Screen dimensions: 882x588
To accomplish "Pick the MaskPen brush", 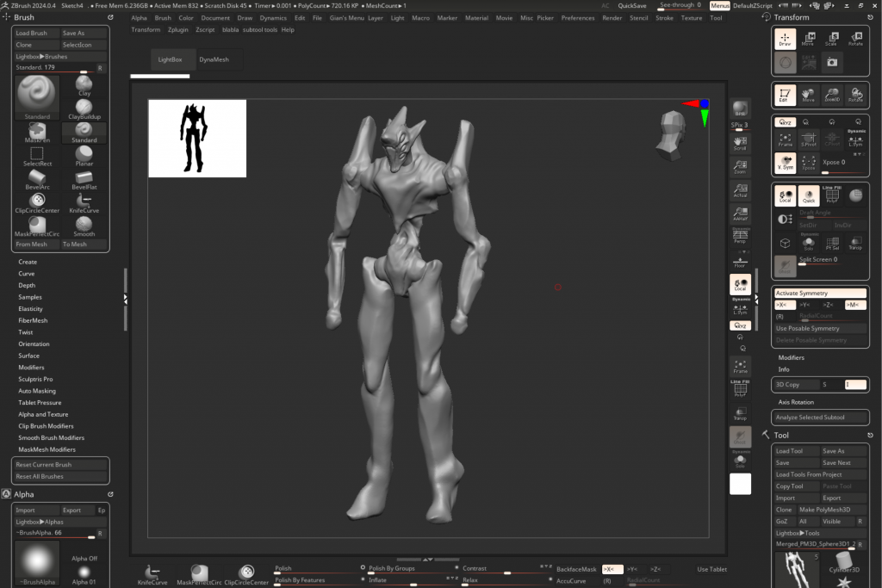I will pyautogui.click(x=37, y=133).
